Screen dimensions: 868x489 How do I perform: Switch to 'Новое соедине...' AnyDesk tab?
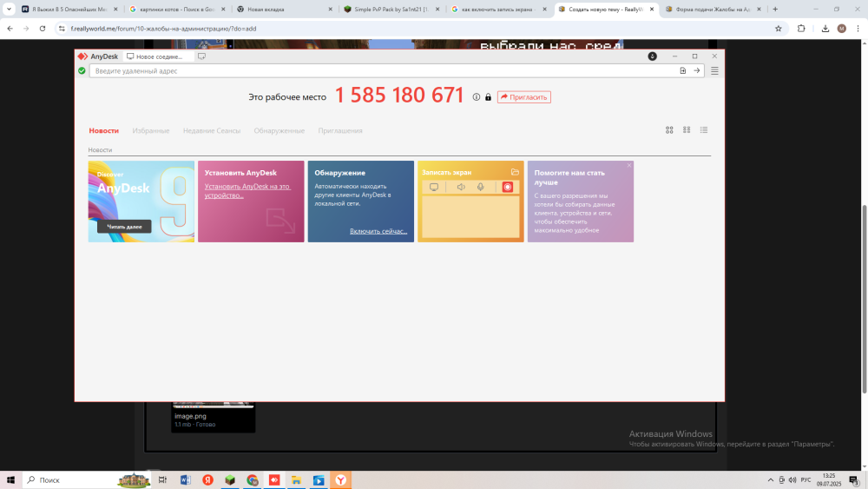[158, 56]
